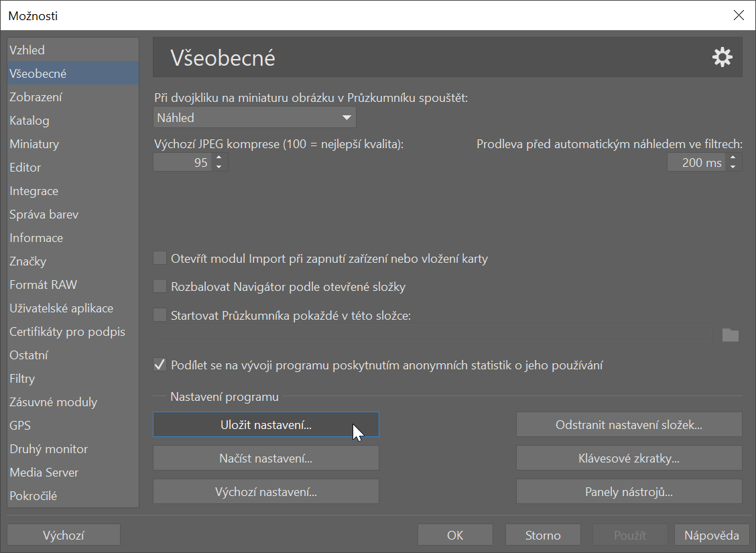This screenshot has width=756, height=553.
Task: Open the Katalog settings category
Action: pyautogui.click(x=29, y=121)
